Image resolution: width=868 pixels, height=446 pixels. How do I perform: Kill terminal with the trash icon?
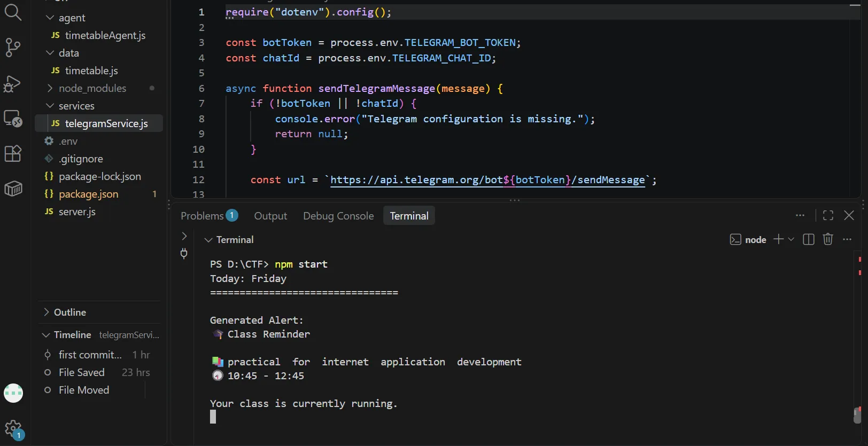pos(828,239)
